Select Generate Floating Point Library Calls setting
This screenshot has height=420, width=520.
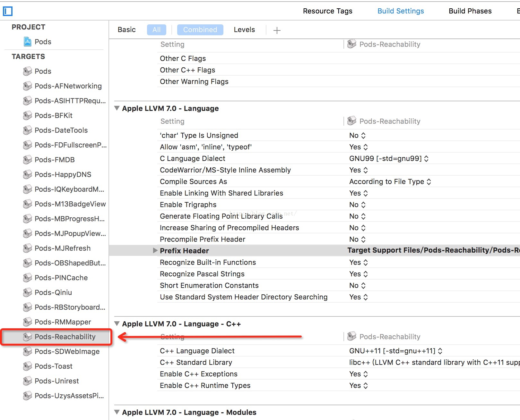(x=221, y=216)
